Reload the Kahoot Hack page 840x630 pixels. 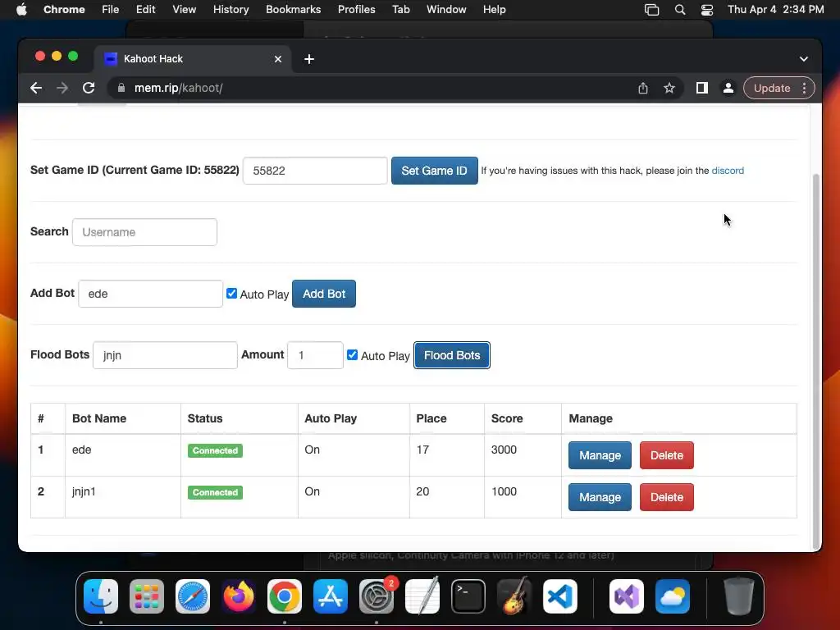tap(89, 88)
